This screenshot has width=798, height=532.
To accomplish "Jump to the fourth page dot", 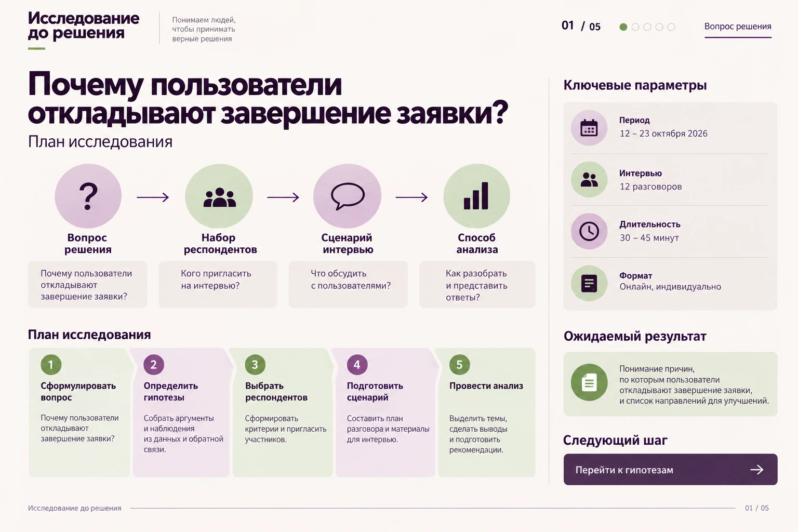I will (x=659, y=27).
